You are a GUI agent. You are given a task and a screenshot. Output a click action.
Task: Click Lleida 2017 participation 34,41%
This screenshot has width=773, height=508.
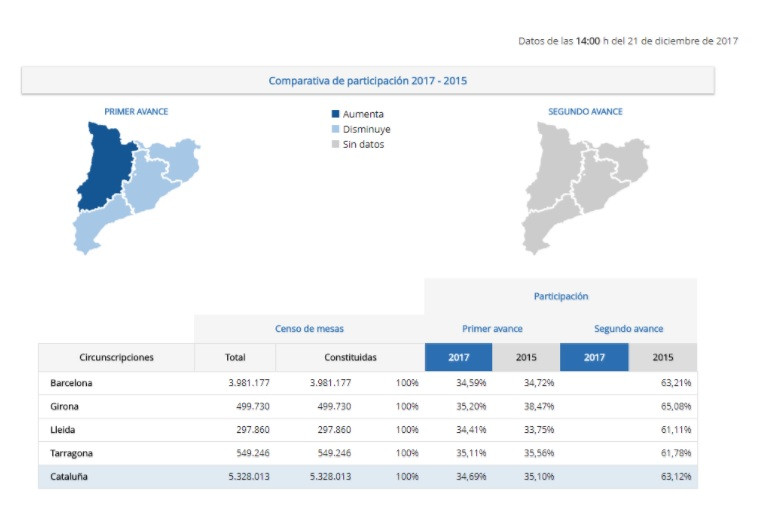tap(471, 430)
